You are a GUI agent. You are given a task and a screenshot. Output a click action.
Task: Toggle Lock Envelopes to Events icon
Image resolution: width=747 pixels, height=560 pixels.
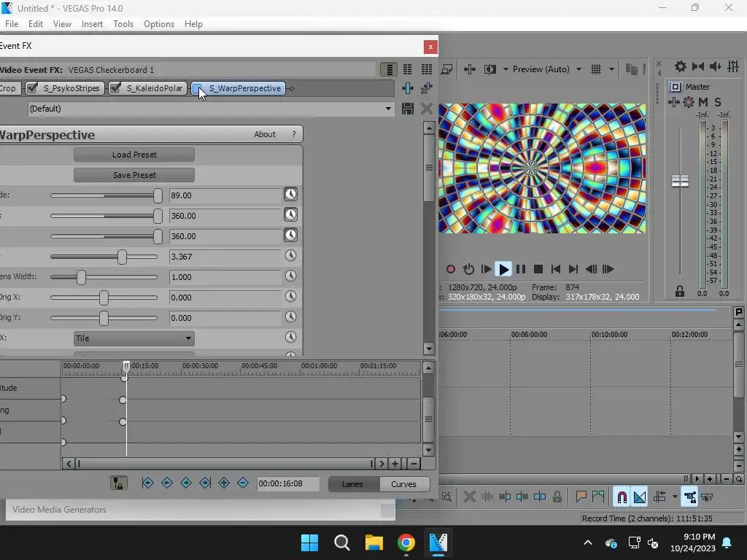[x=689, y=497]
